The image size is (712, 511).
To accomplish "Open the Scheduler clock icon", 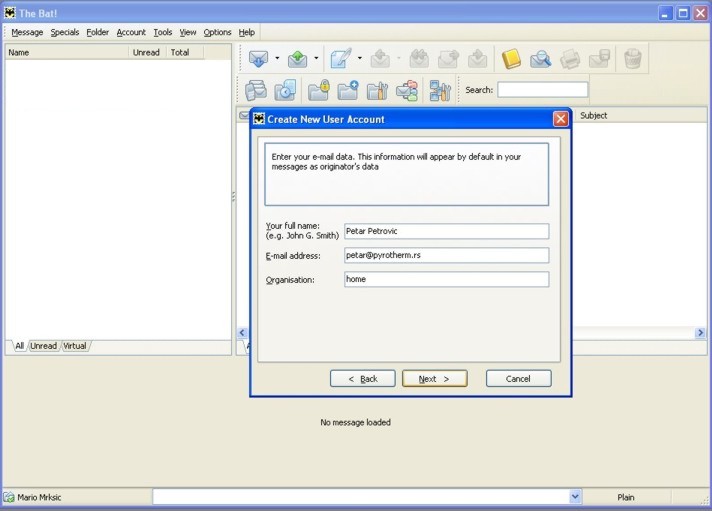I will click(285, 90).
